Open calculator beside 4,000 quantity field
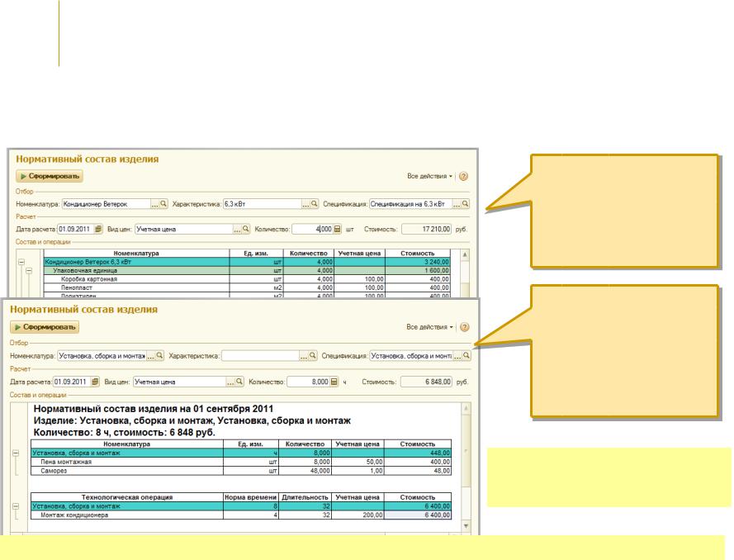 click(337, 229)
